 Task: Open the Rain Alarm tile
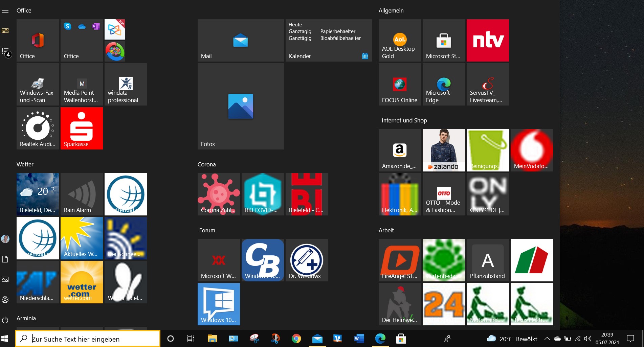(82, 194)
